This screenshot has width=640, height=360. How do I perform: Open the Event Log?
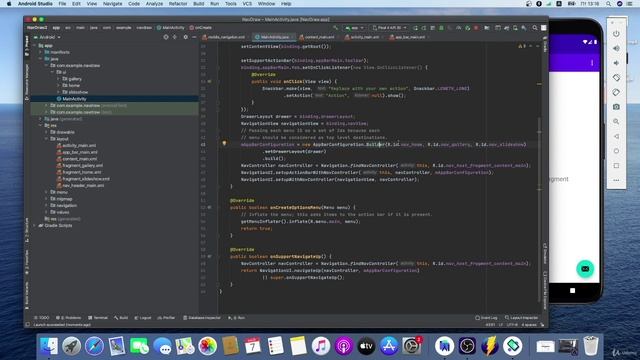487,318
